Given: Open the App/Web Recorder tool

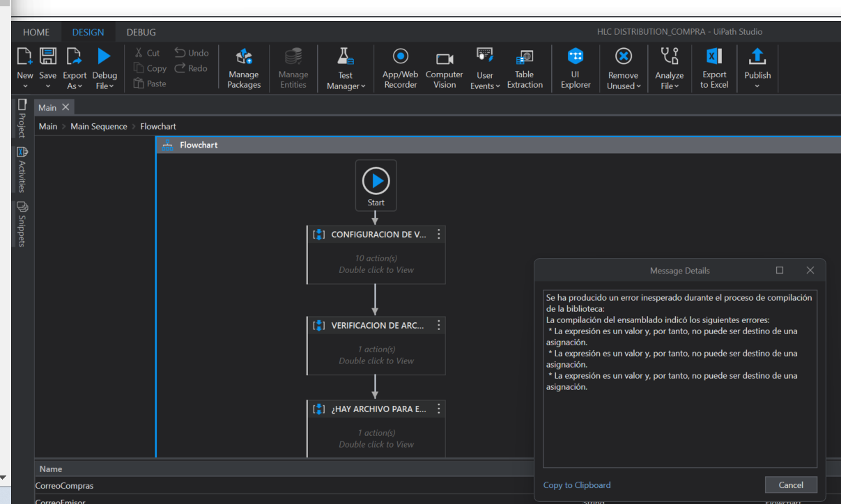Looking at the screenshot, I should (x=400, y=68).
